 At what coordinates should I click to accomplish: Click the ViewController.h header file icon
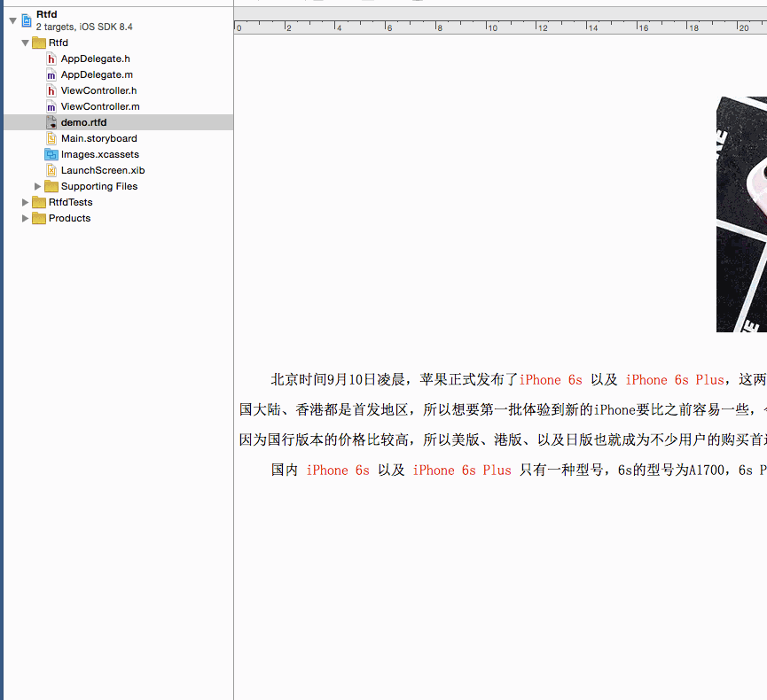(51, 91)
